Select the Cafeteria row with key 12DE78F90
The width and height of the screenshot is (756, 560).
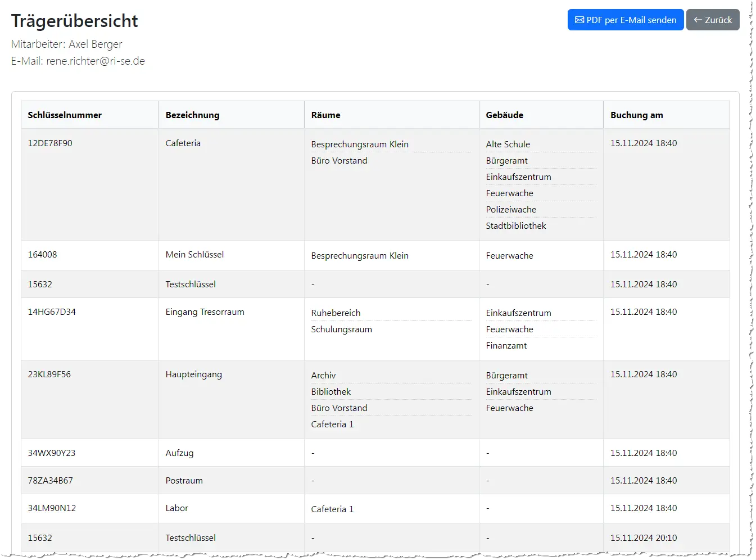(x=183, y=143)
